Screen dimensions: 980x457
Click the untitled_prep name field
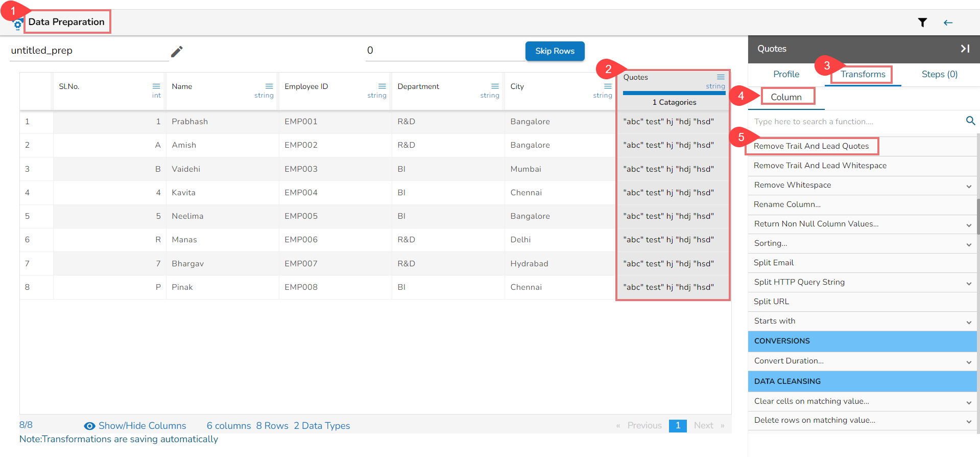(89, 51)
